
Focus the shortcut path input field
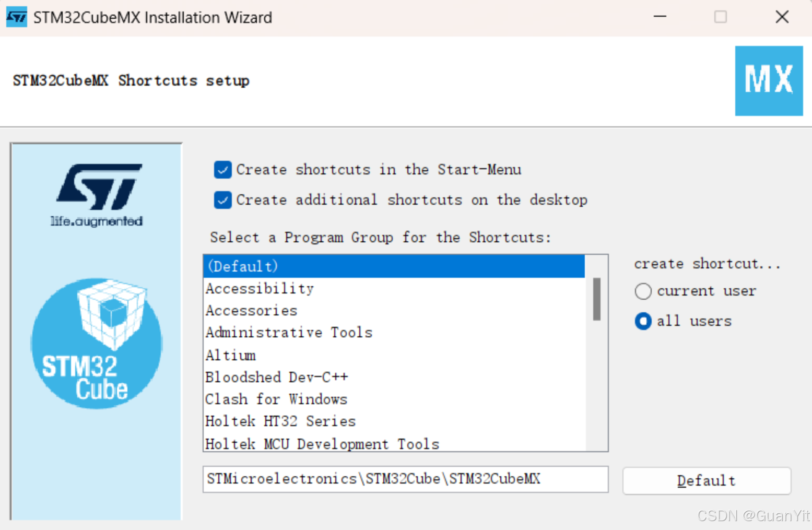pyautogui.click(x=405, y=479)
